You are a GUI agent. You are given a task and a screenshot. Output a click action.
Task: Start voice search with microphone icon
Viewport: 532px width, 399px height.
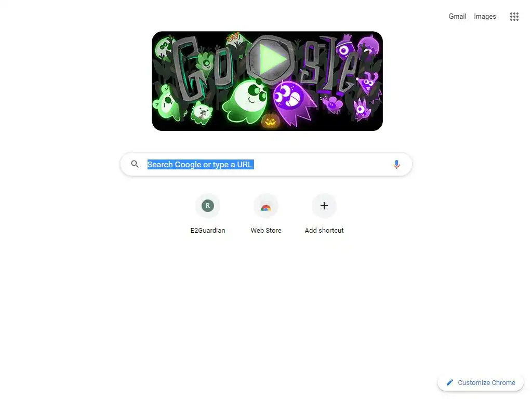[396, 165]
